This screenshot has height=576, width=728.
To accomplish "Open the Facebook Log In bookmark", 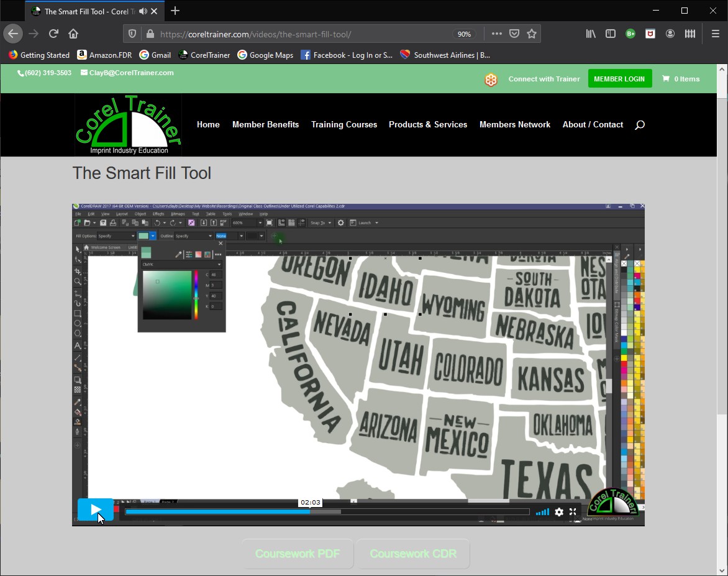I will pos(347,55).
